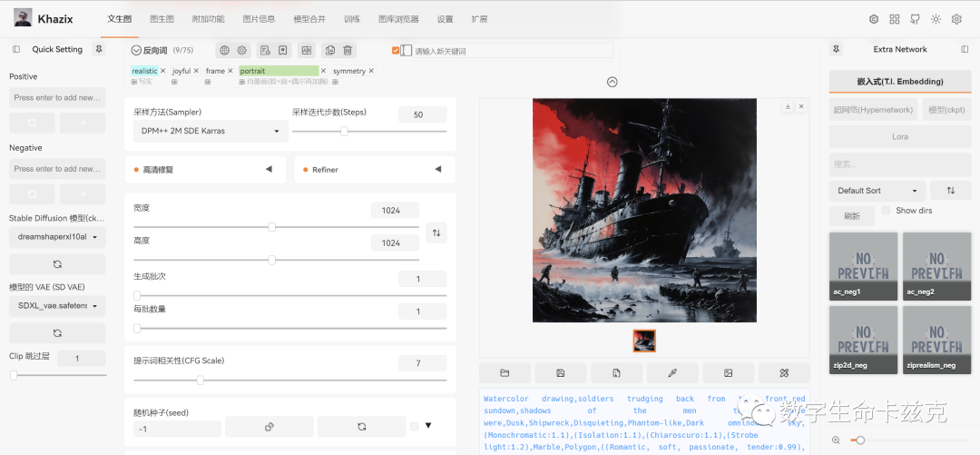Click the GitHub icon in top-right header
Viewport: 980px width, 455px height.
(x=915, y=19)
